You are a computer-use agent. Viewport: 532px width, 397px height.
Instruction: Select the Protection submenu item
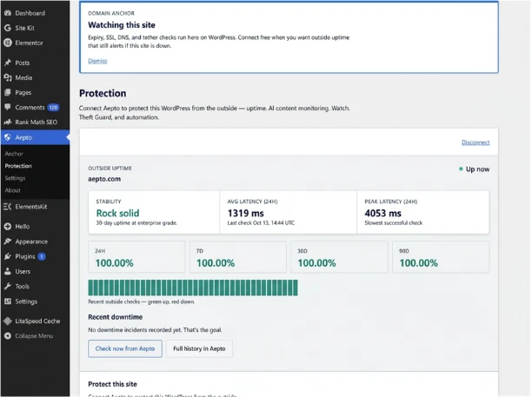(18, 166)
